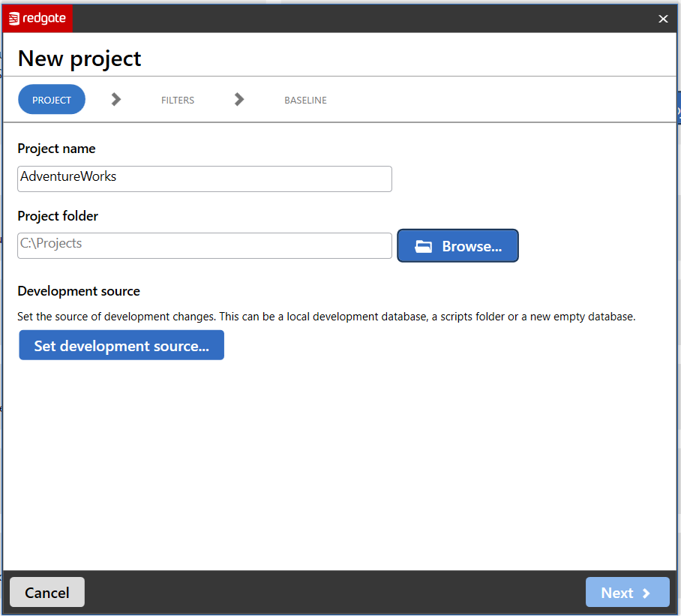
Task: Select the PROJECT step tab
Action: [x=52, y=100]
